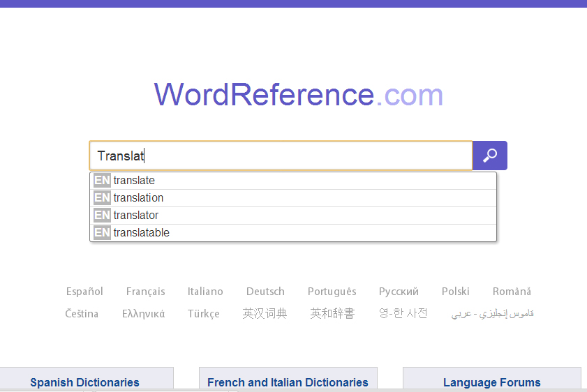Select the 'translate' suggestion
Image resolution: width=587 pixels, height=392 pixels.
point(134,181)
